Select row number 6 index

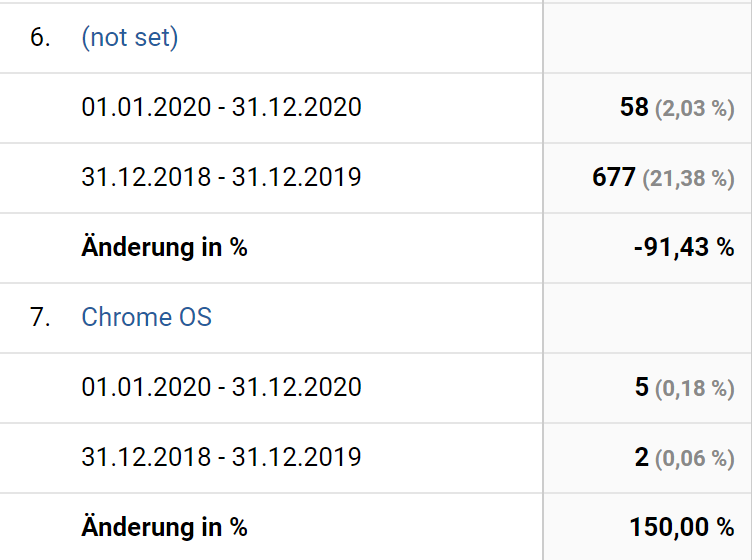click(x=40, y=37)
